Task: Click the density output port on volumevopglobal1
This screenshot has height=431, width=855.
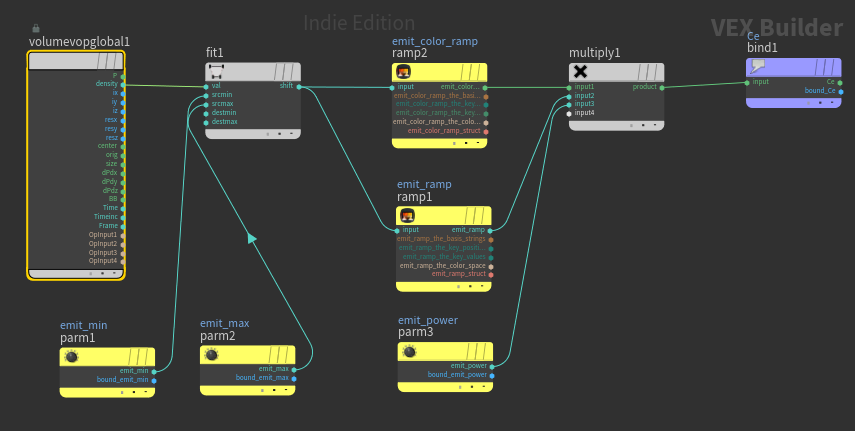Action: click(123, 85)
